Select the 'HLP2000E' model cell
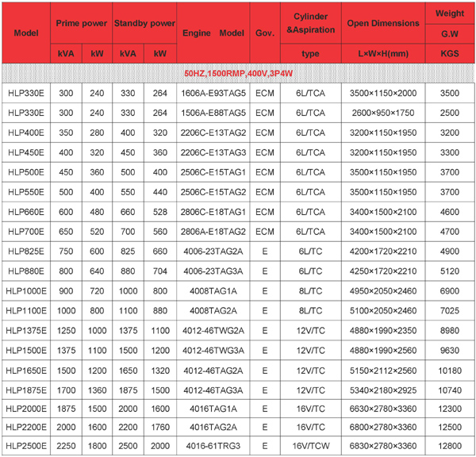Screen dimensions: 476x457 click(x=26, y=409)
